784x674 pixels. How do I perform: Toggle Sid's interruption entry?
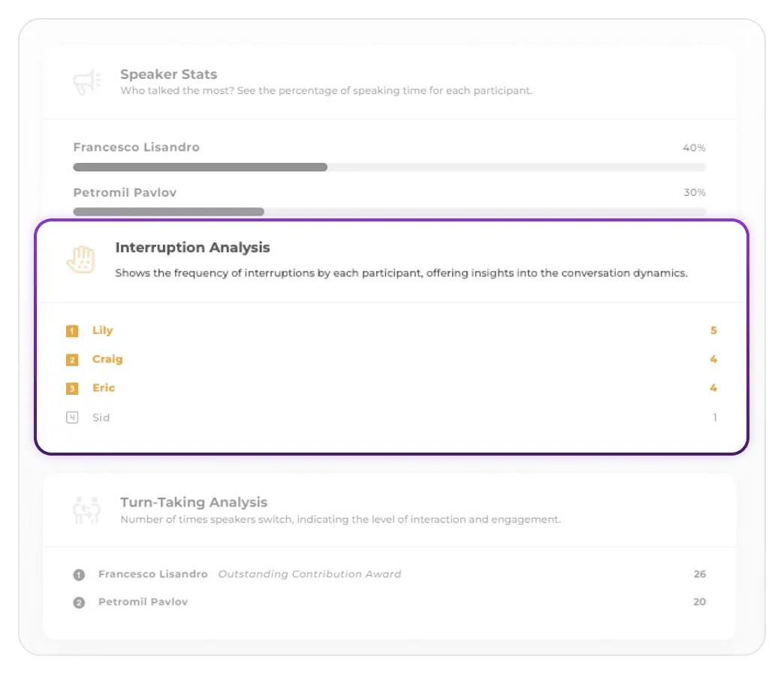coord(101,417)
